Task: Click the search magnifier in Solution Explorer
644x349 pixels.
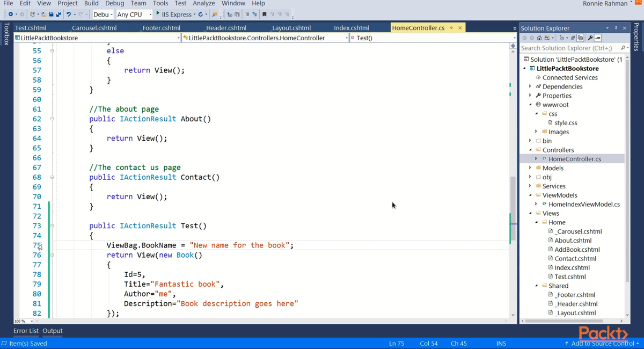Action: pos(623,48)
